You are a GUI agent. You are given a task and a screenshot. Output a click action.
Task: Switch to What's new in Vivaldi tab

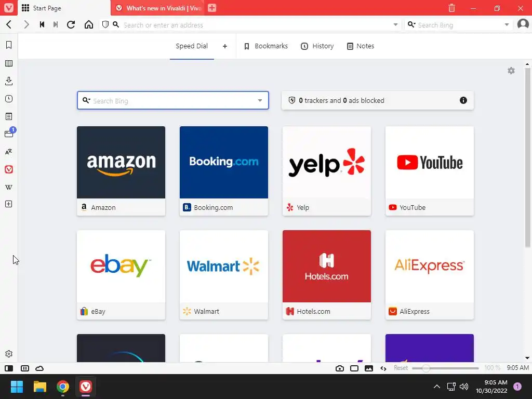[159, 8]
